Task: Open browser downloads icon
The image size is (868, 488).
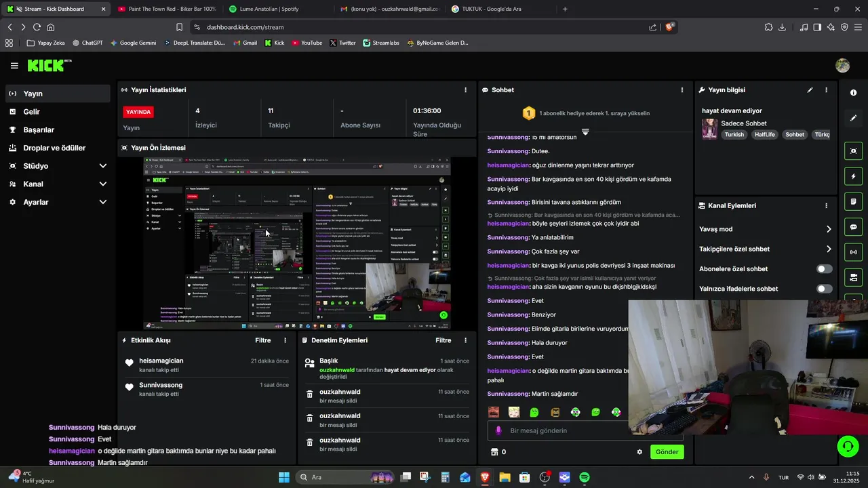Action: pos(782,27)
